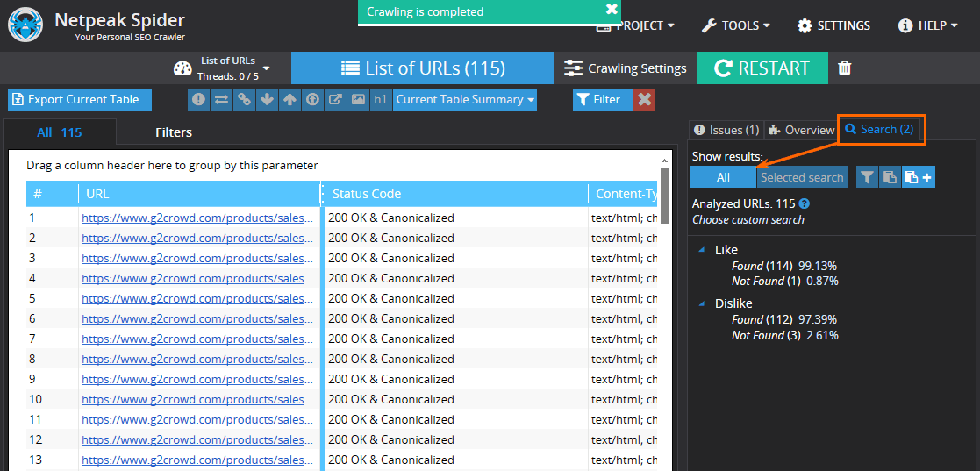980x471 pixels.
Task: Click the row number 10 cell
Action: tap(52, 399)
